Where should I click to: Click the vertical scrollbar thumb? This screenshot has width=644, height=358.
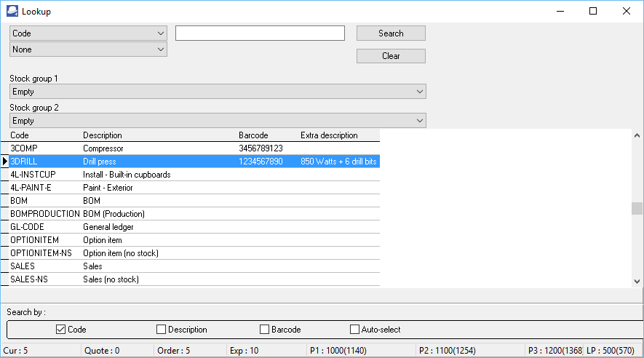[x=637, y=209]
